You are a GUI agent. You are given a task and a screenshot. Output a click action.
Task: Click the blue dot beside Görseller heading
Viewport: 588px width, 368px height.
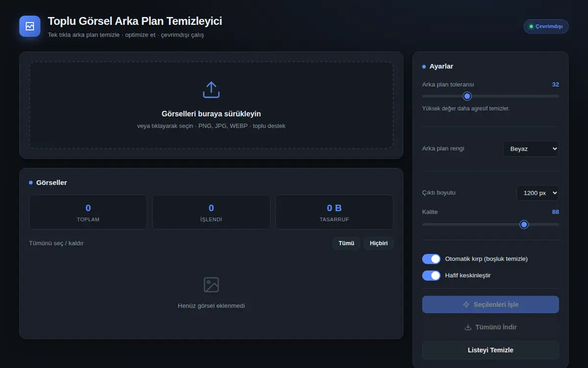[31, 183]
